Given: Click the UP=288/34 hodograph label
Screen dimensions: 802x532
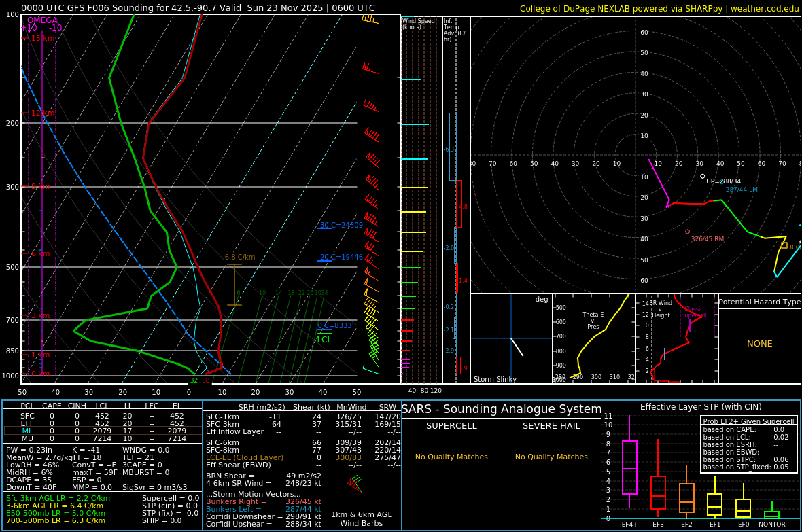Looking at the screenshot, I should (723, 181).
